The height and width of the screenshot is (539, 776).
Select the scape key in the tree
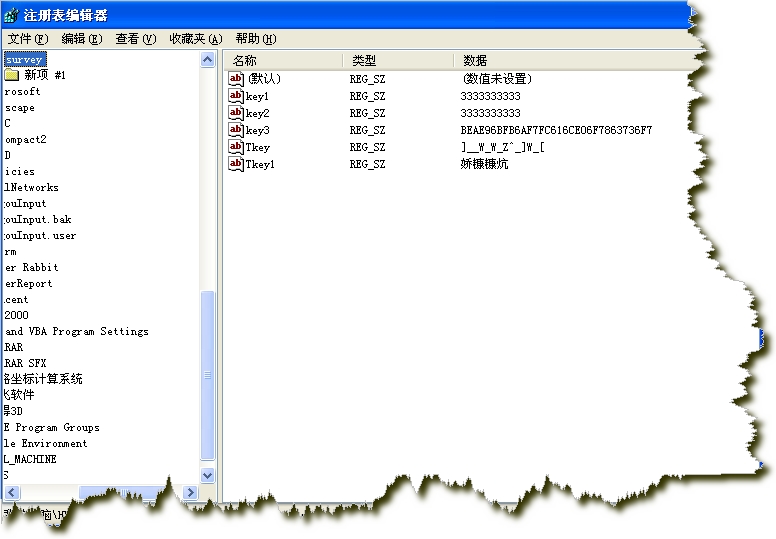[x=20, y=108]
